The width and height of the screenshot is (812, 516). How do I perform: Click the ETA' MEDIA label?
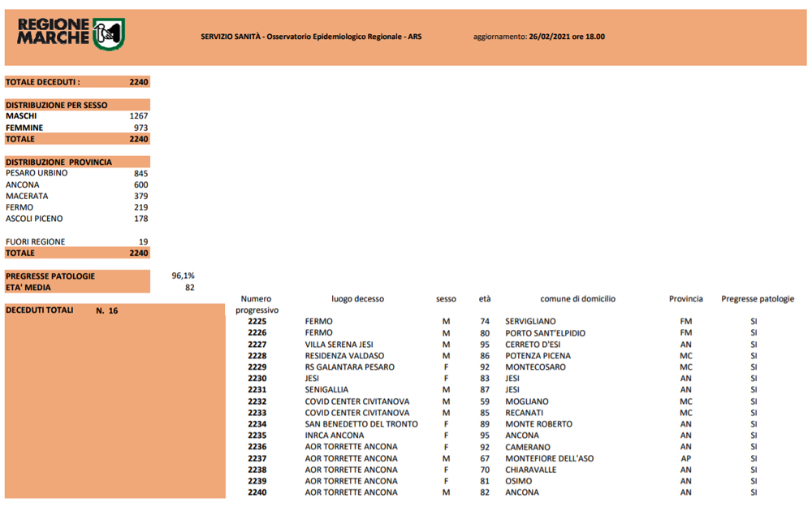click(x=28, y=287)
